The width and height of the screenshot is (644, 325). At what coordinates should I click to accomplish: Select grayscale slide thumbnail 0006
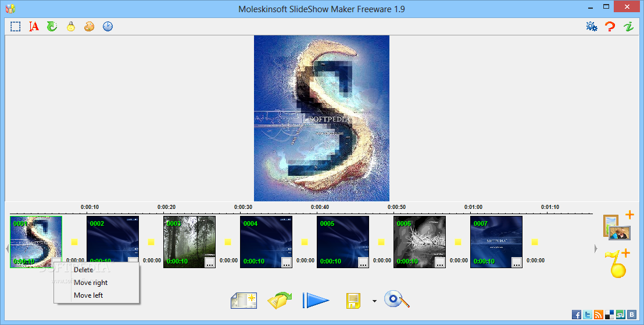[x=420, y=242]
